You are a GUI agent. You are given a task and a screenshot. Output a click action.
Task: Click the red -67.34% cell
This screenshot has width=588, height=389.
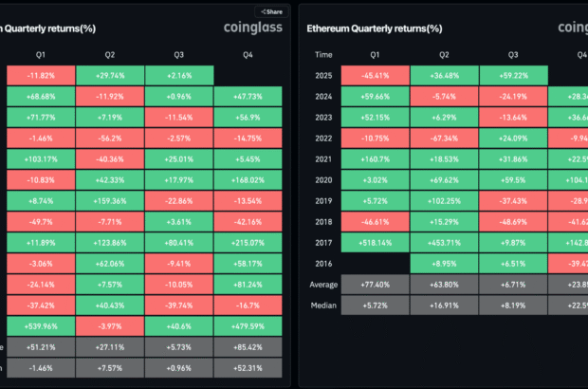pos(444,138)
